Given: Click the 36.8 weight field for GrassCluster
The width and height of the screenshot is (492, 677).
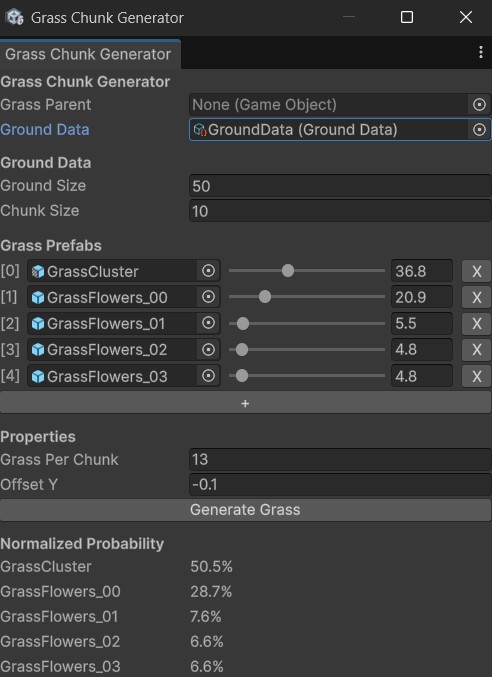Looking at the screenshot, I should [x=422, y=271].
